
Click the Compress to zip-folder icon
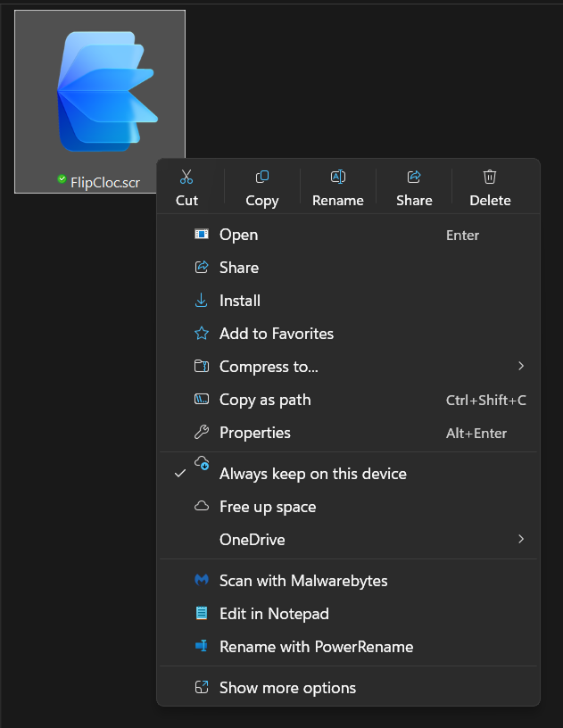[202, 367]
